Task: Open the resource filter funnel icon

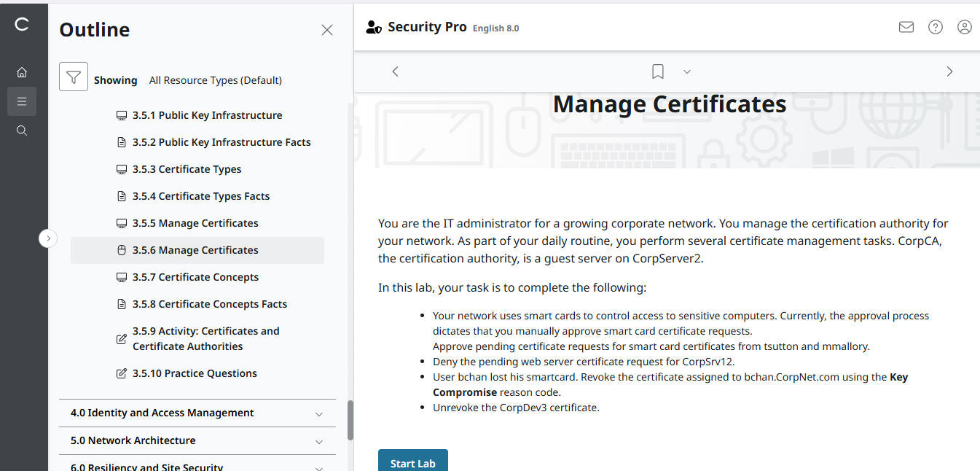Action: pyautogui.click(x=73, y=76)
